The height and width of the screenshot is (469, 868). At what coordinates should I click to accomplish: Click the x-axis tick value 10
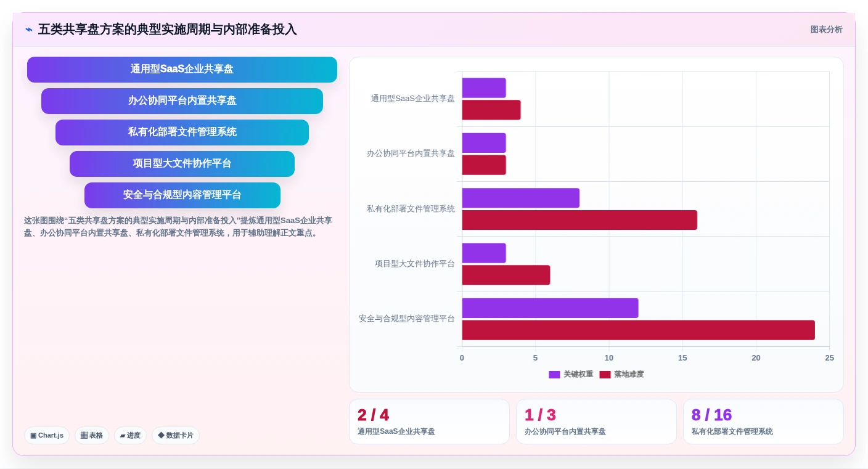[x=609, y=358]
